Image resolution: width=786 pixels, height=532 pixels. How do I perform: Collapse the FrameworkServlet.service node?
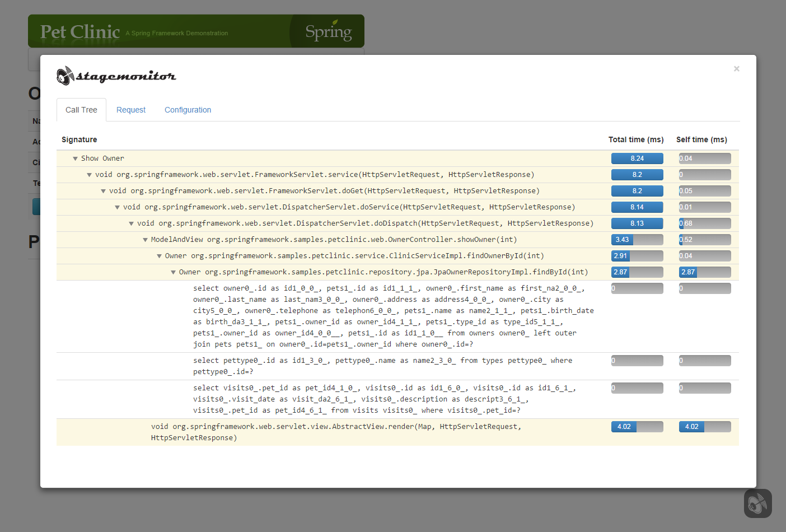click(89, 175)
